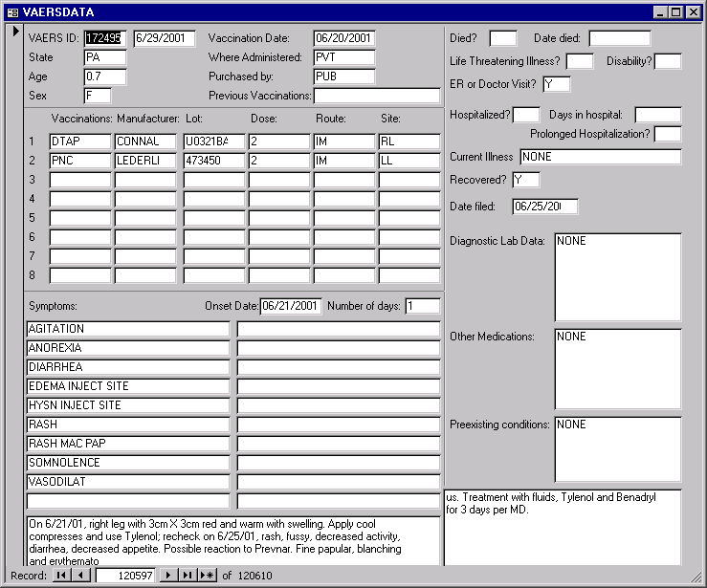
Task: Click symptom field VASODILAT
Action: pos(128,482)
